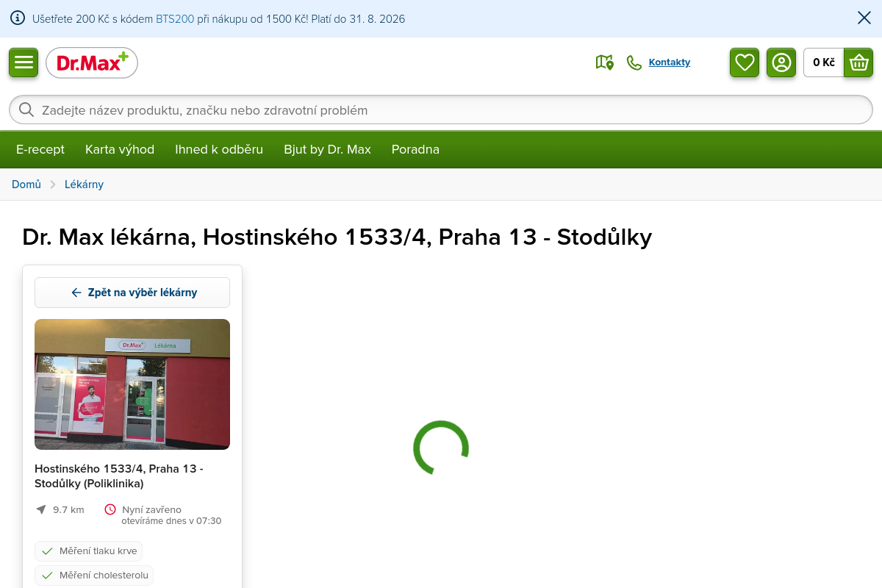Click the magnifier search icon
The image size is (882, 588).
(26, 110)
